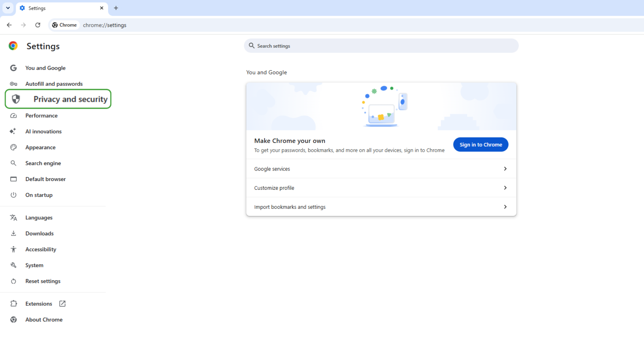
Task: Click the Search settings input field
Action: [x=381, y=46]
